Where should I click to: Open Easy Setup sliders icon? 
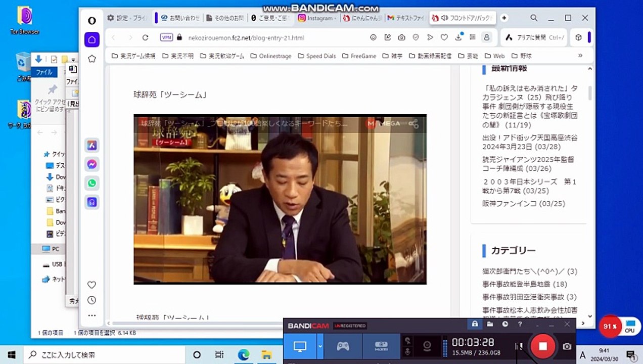pyautogui.click(x=473, y=37)
